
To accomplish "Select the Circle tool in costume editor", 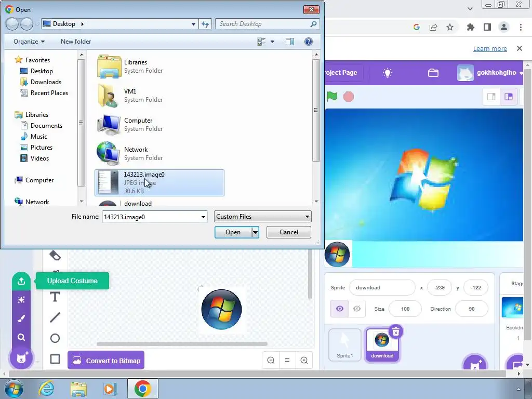I will coord(55,338).
